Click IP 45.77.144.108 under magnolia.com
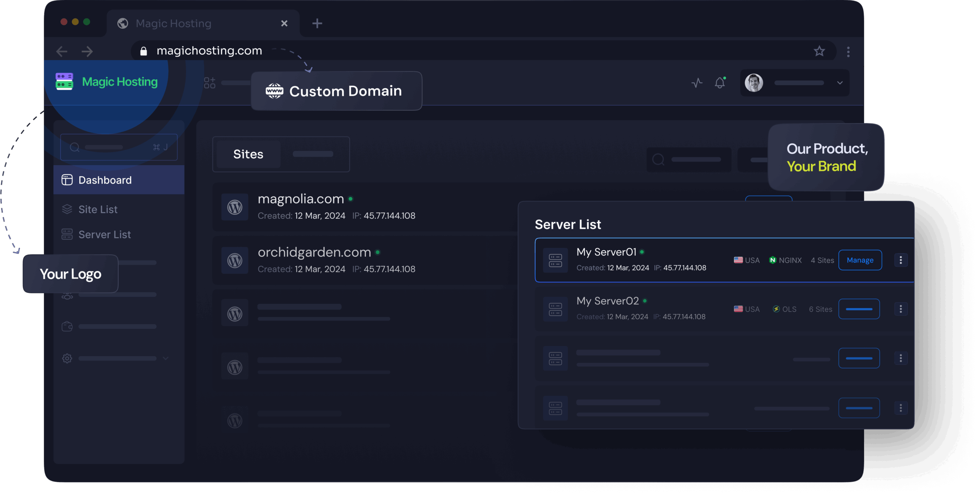 coord(384,216)
